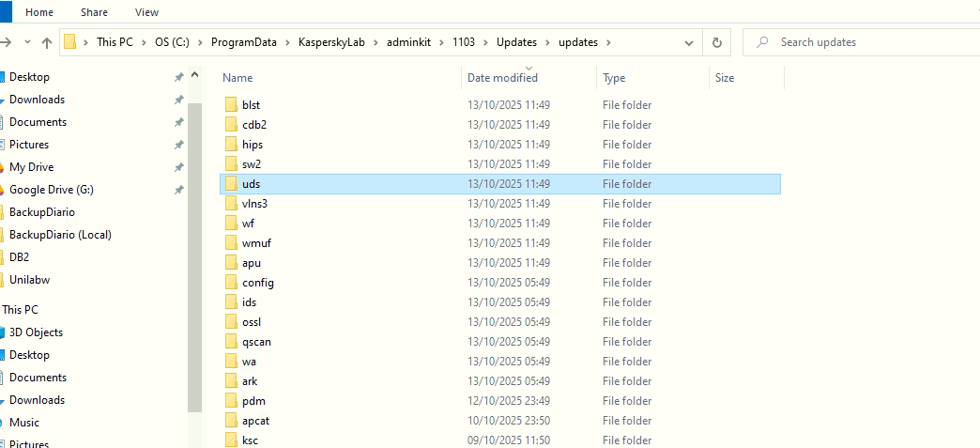Expand chevron after OS (C:) breadcrumb
Image resolution: width=980 pixels, height=448 pixels.
click(202, 42)
